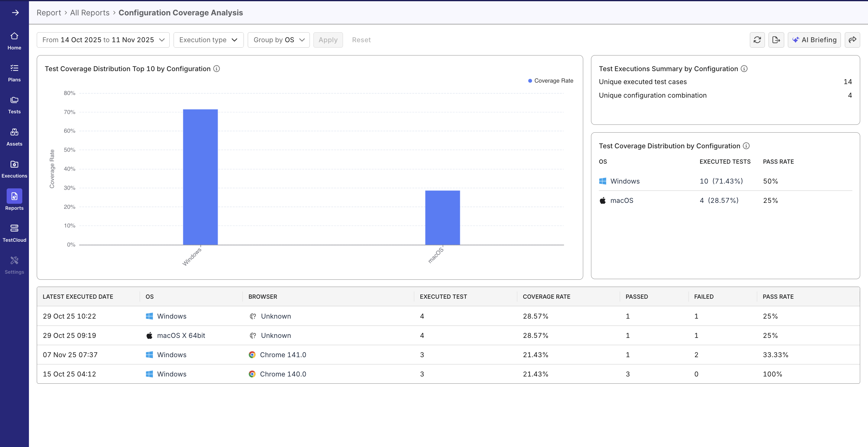
Task: Click the Reset filter button
Action: pos(361,40)
